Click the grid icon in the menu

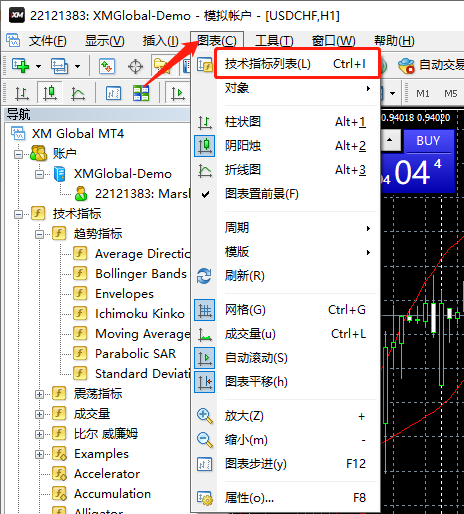(x=204, y=310)
